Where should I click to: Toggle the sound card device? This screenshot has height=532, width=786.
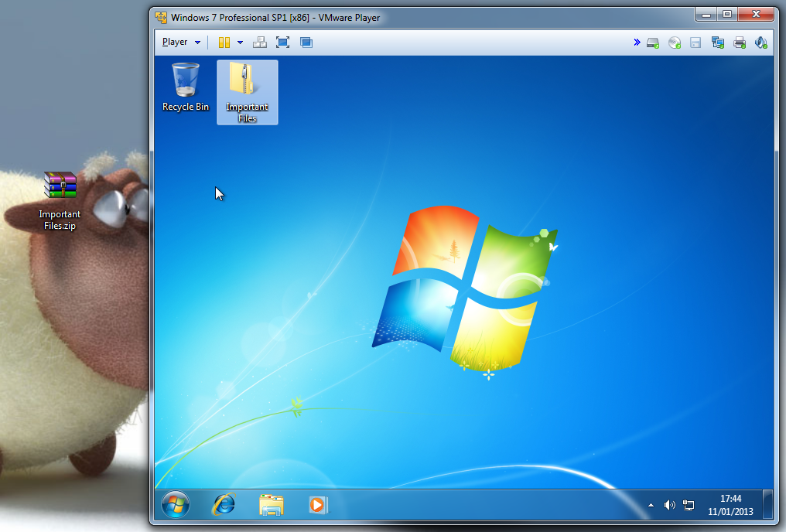(760, 43)
